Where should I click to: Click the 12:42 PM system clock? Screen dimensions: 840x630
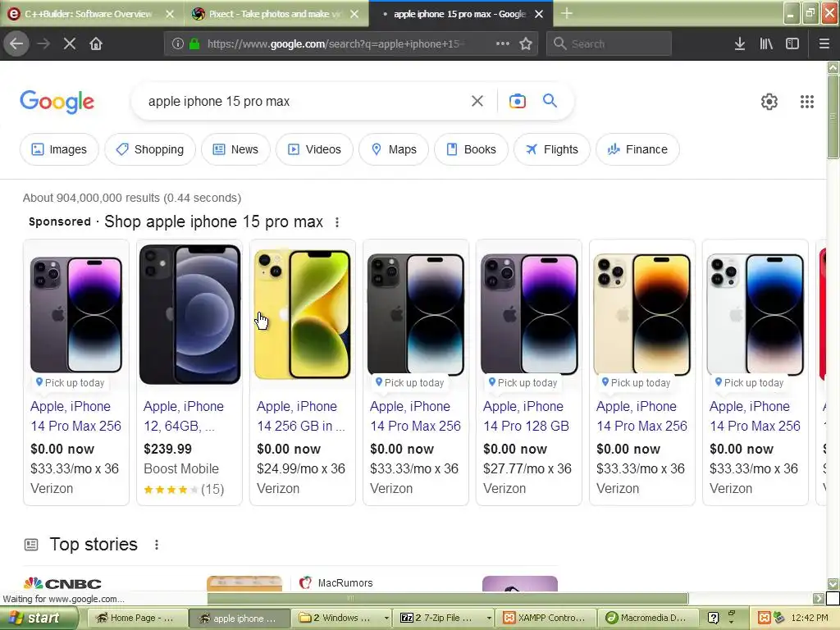pos(810,619)
